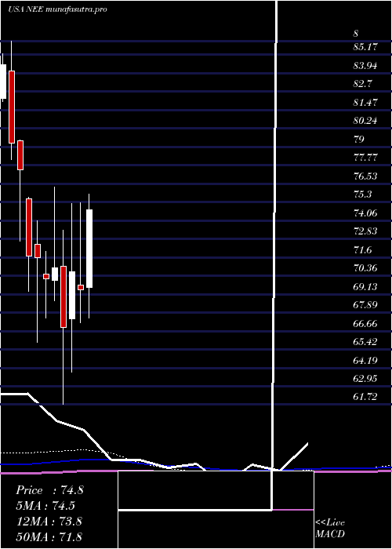Click the 5MA : 74.5 readout
Screen dimensions: 392x549
pyautogui.click(x=45, y=506)
